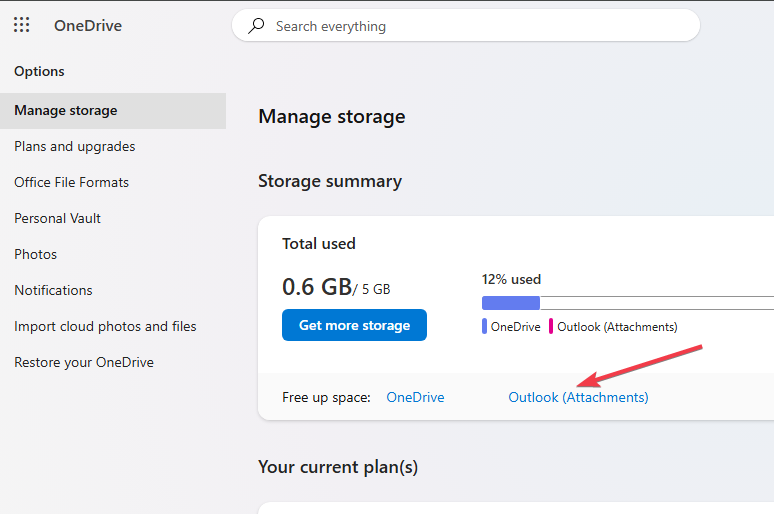The image size is (774, 514).
Task: Click the Options heading
Action: coord(39,72)
